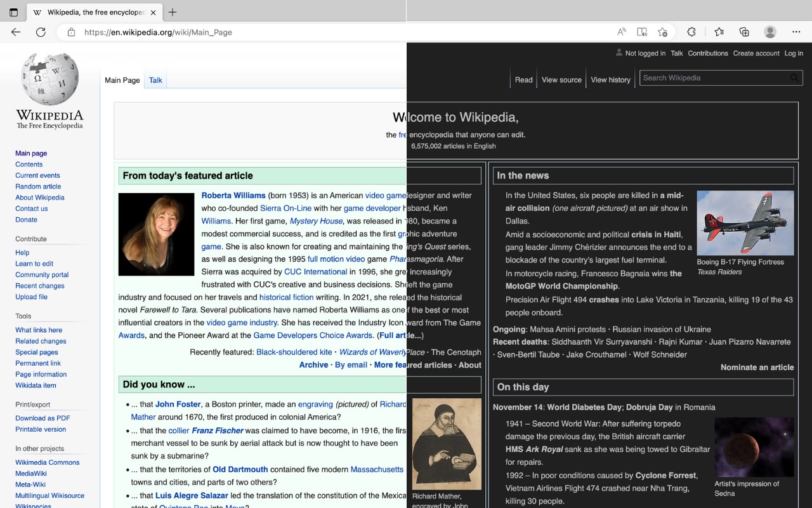The width and height of the screenshot is (812, 508).
Task: Open the Meta-Wiki project link
Action: coord(31,485)
